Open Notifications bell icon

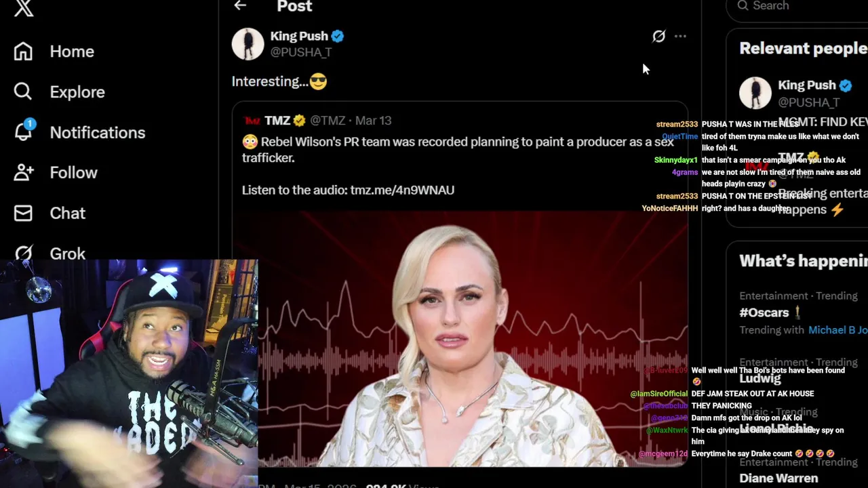[x=23, y=131]
